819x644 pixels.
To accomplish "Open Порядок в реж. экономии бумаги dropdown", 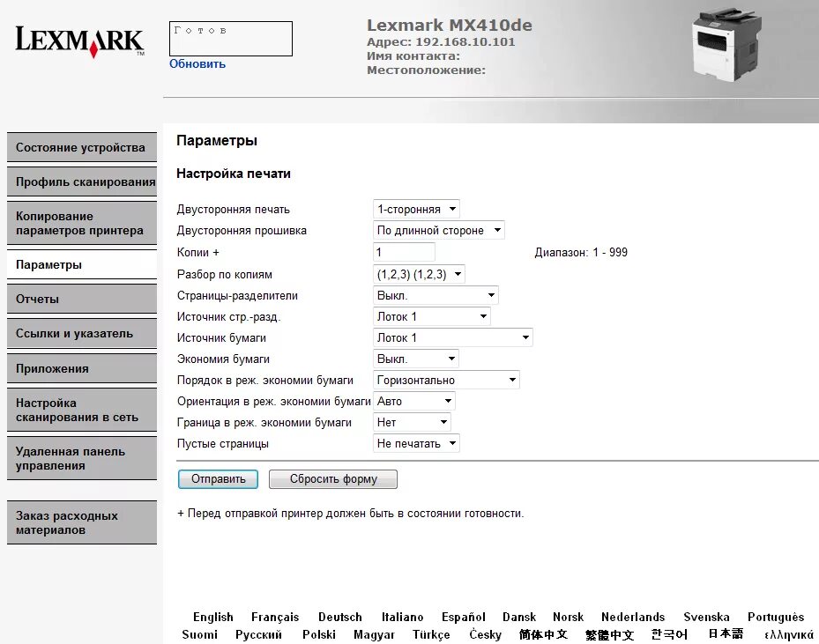I will pos(447,380).
